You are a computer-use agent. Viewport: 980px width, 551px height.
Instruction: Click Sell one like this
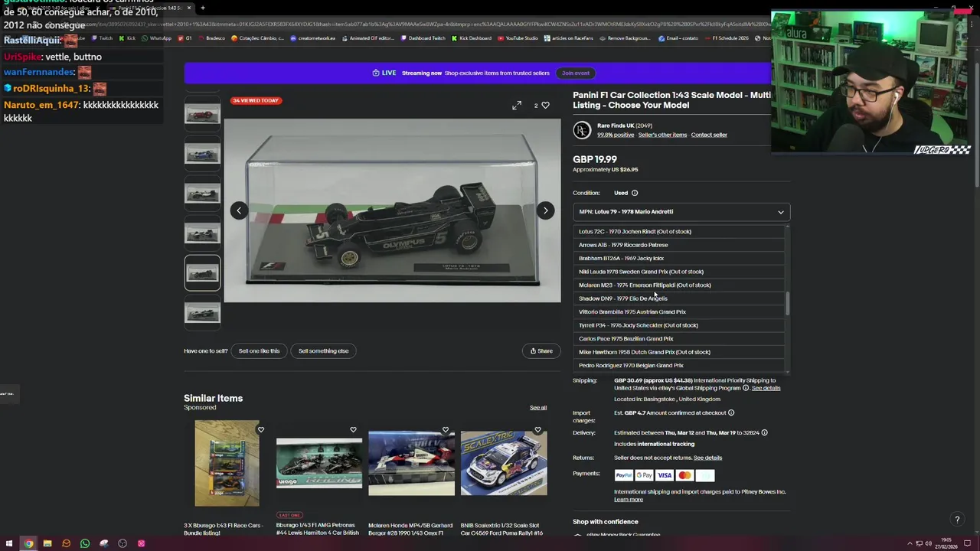tap(259, 351)
